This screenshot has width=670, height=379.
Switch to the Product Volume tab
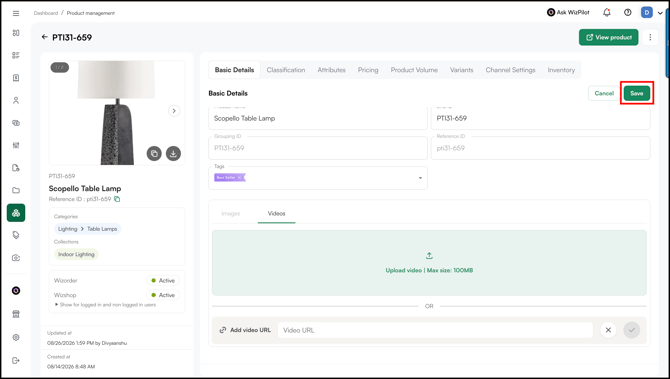[x=414, y=70]
